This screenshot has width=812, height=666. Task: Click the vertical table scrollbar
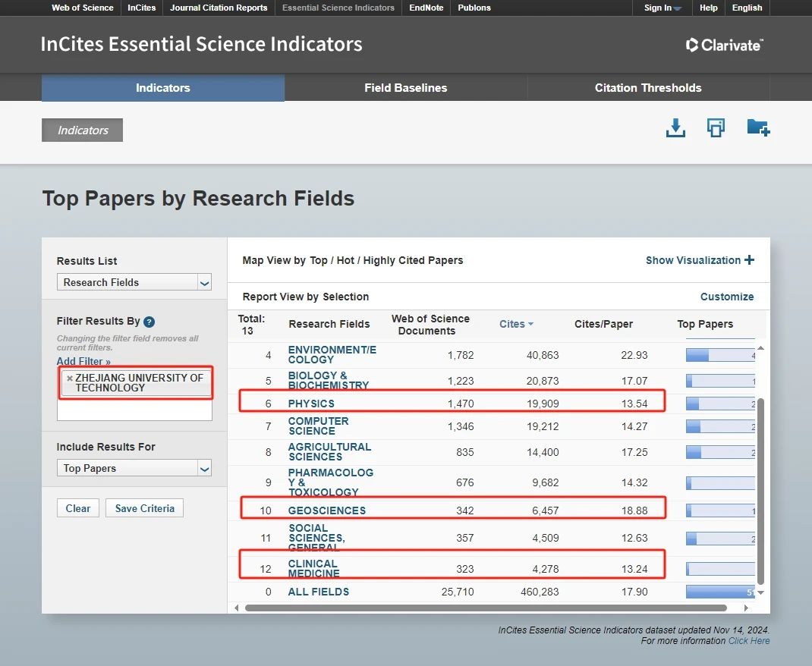click(760, 491)
